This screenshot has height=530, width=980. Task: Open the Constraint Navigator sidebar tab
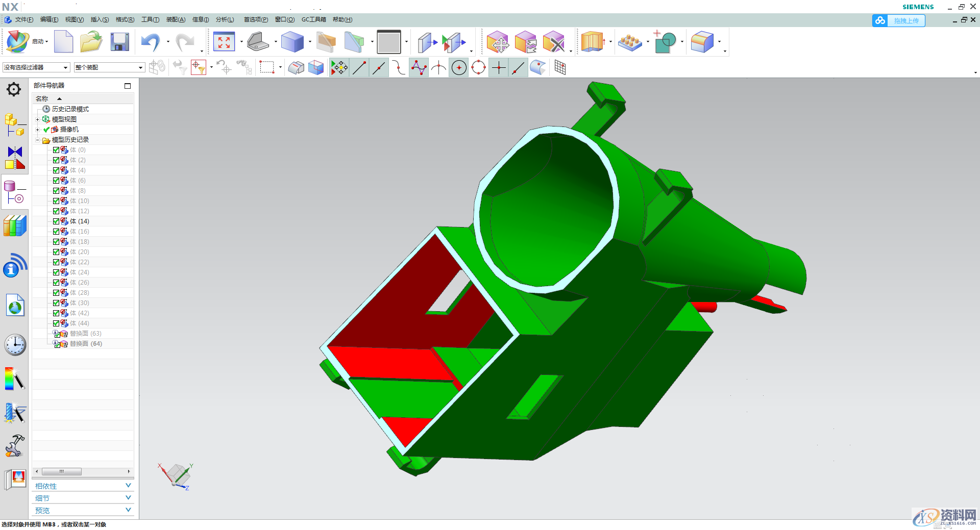(x=14, y=158)
